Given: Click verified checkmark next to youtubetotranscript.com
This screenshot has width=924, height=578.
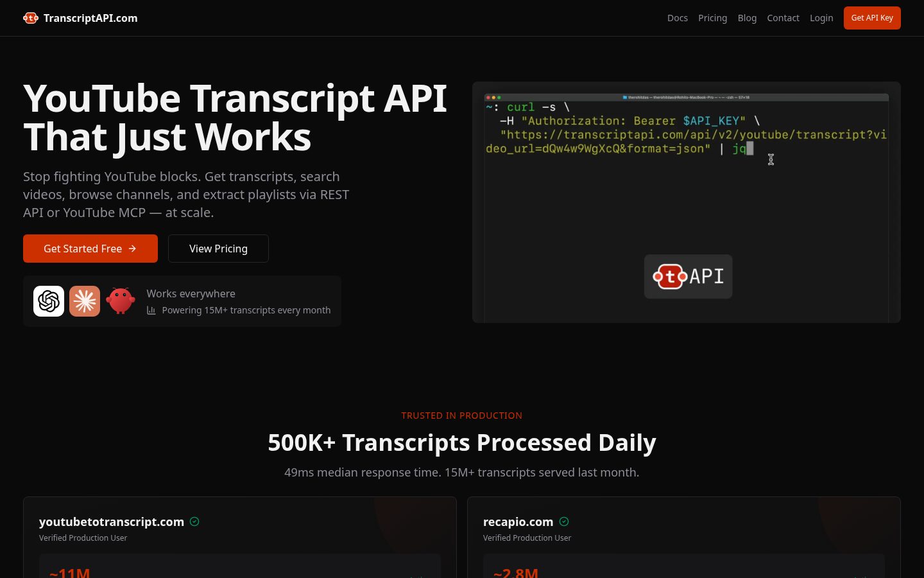Looking at the screenshot, I should [194, 521].
